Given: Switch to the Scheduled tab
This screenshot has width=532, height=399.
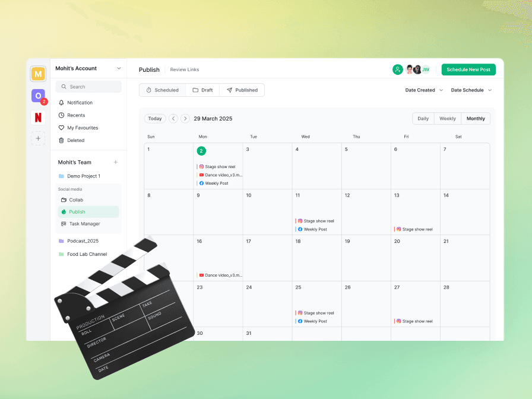Looking at the screenshot, I should click(162, 90).
